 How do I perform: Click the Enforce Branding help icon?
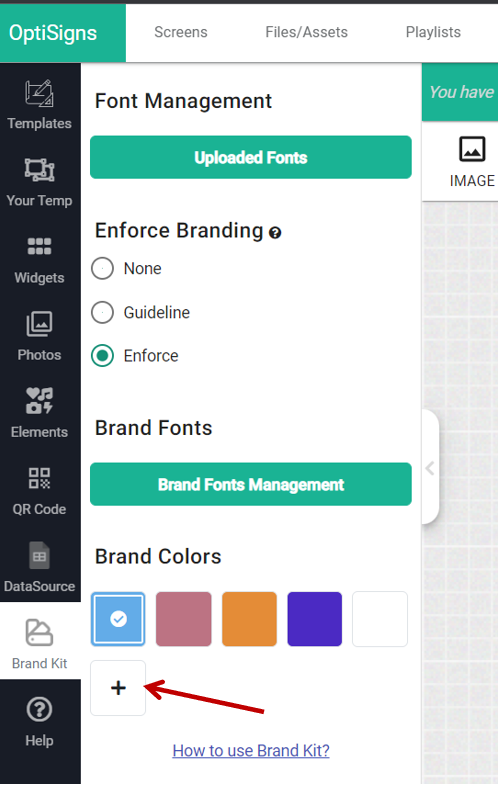tap(275, 233)
